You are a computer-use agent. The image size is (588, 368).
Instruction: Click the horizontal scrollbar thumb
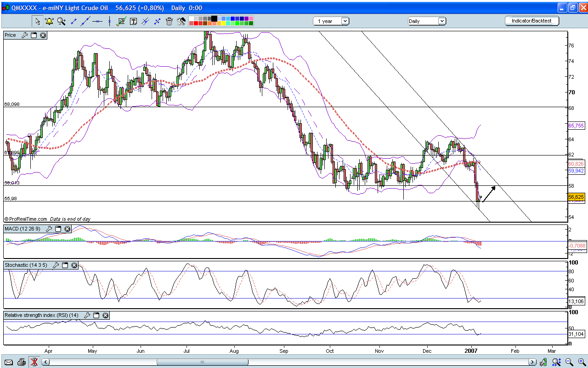203,362
